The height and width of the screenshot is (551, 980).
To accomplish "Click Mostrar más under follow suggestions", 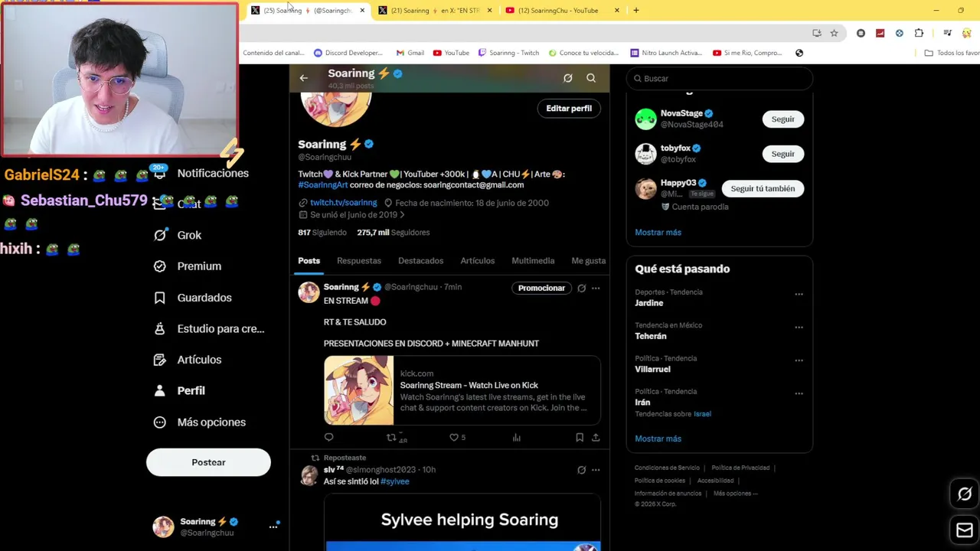I will [x=658, y=233].
